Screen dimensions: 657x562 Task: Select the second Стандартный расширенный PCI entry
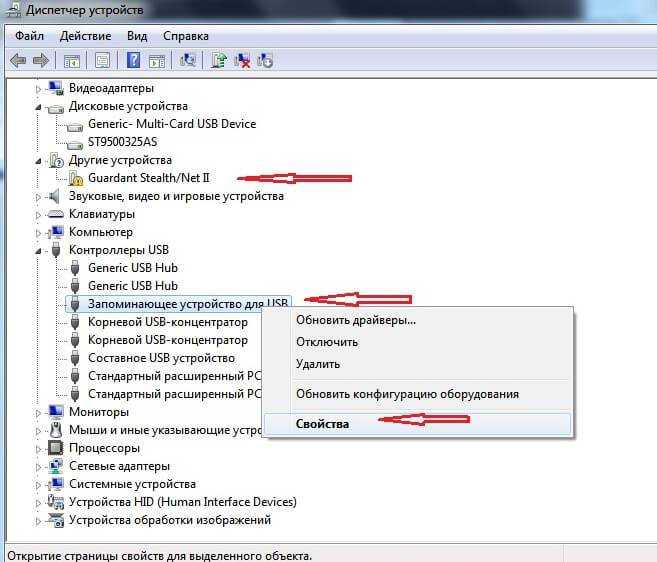coord(175,394)
